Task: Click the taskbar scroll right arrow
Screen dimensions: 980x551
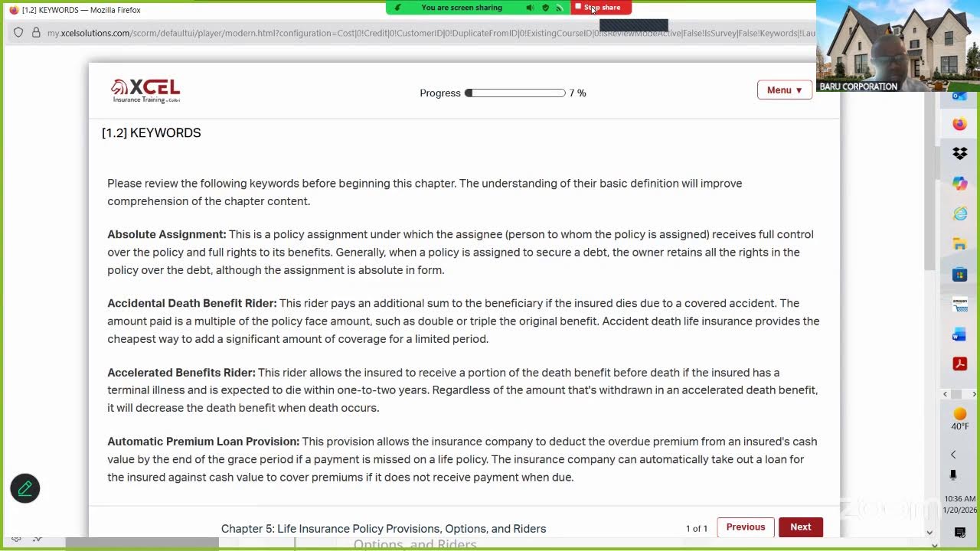Action: tap(975, 394)
